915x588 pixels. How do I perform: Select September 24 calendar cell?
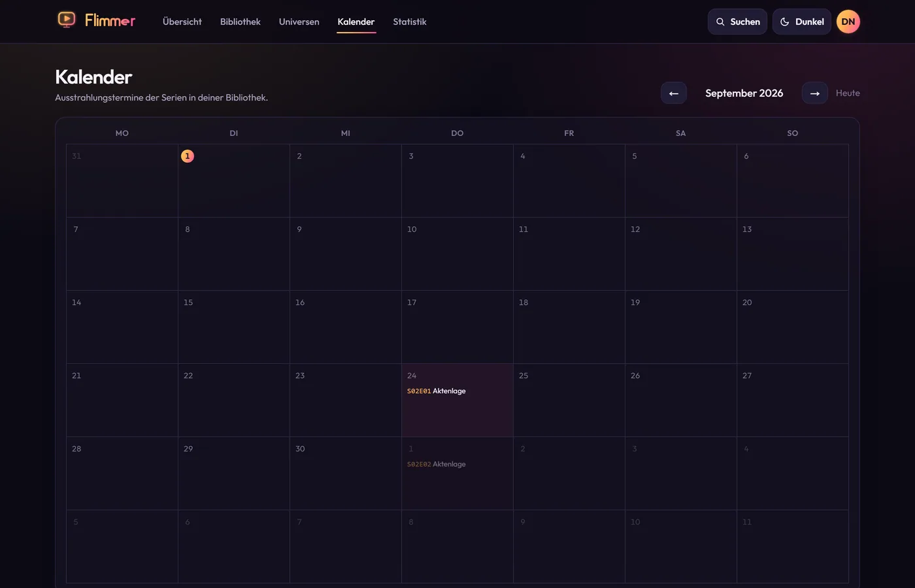457,400
